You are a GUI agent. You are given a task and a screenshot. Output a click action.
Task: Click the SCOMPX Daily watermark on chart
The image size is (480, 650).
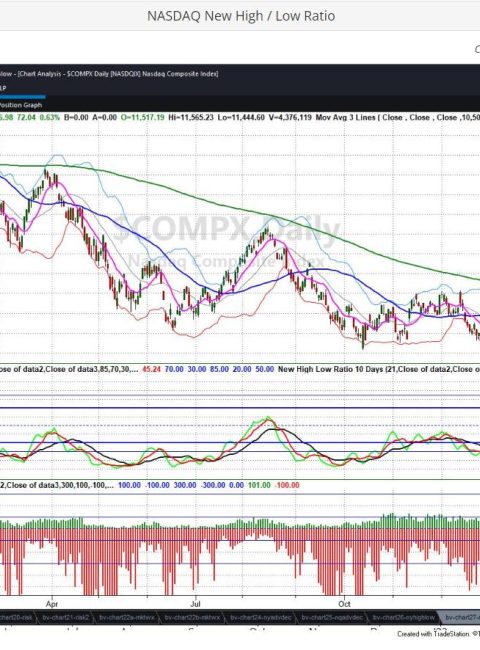pyautogui.click(x=227, y=230)
